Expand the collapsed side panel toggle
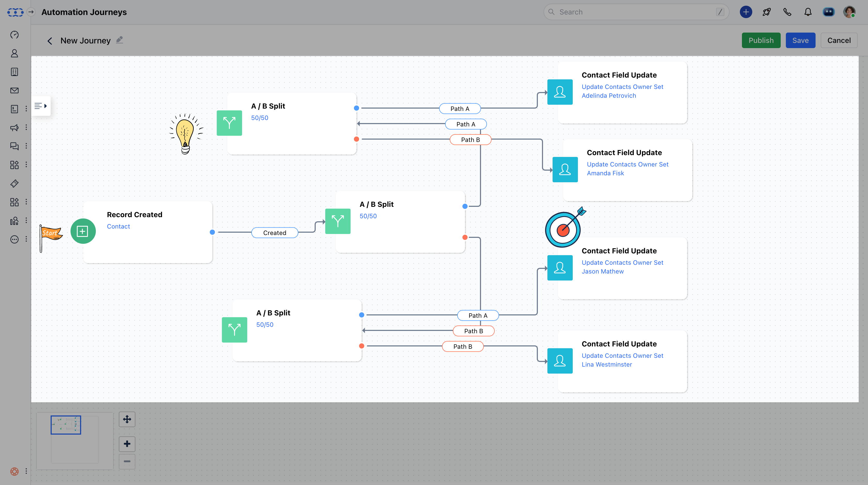The image size is (868, 485). point(41,106)
